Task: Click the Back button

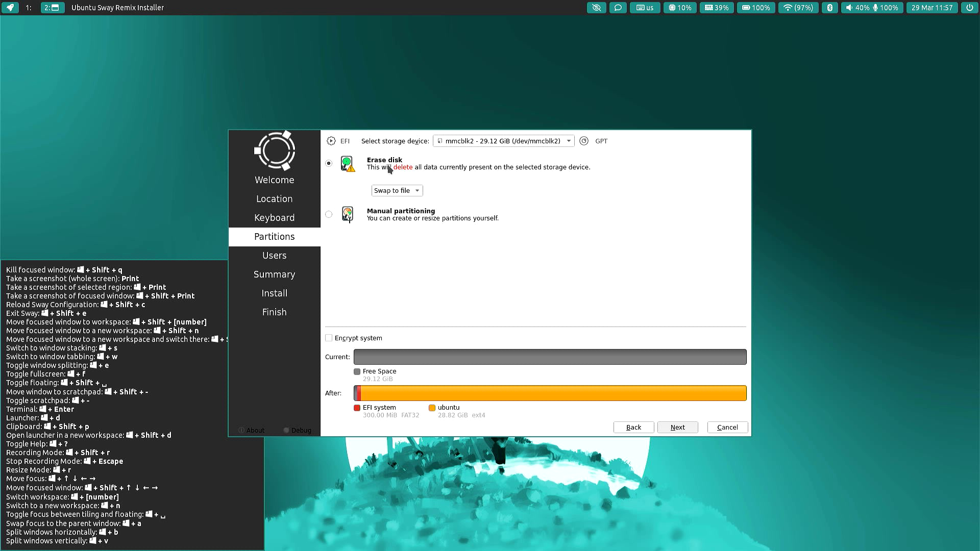Action: point(633,428)
